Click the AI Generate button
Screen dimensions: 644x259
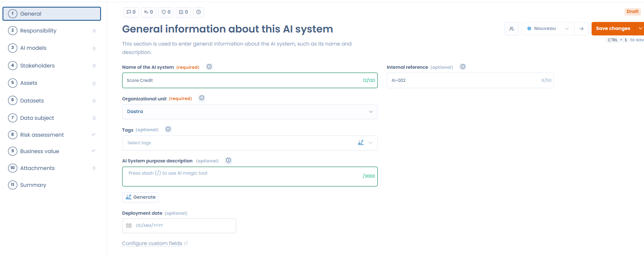point(140,197)
